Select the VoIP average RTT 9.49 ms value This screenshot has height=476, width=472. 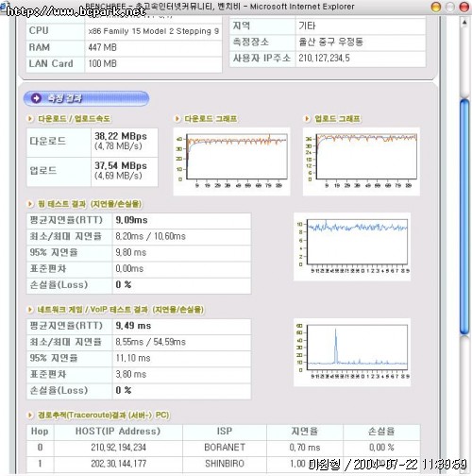click(x=133, y=326)
